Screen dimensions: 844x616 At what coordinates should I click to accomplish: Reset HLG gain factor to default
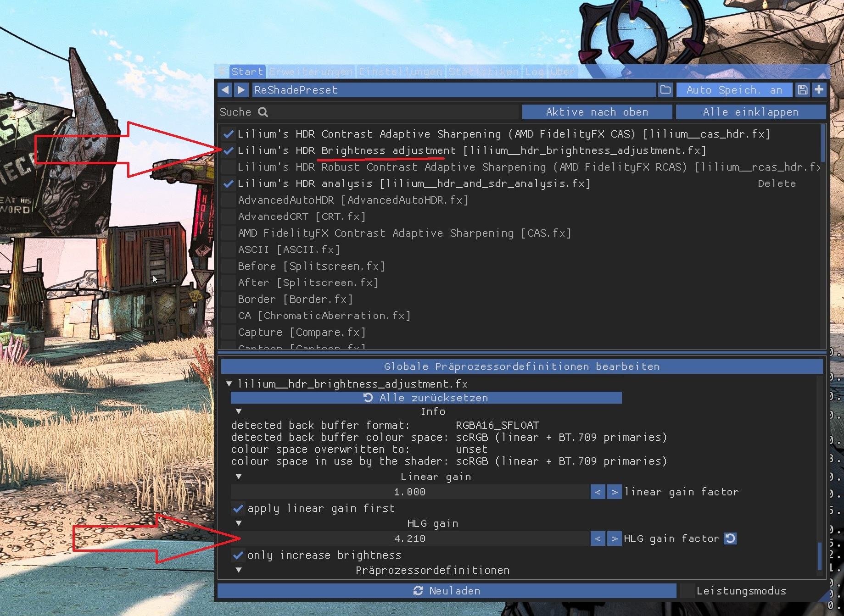(x=730, y=538)
